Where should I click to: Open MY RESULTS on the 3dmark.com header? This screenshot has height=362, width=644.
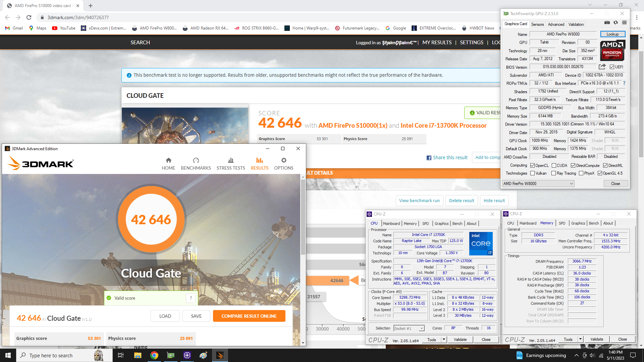[437, 43]
